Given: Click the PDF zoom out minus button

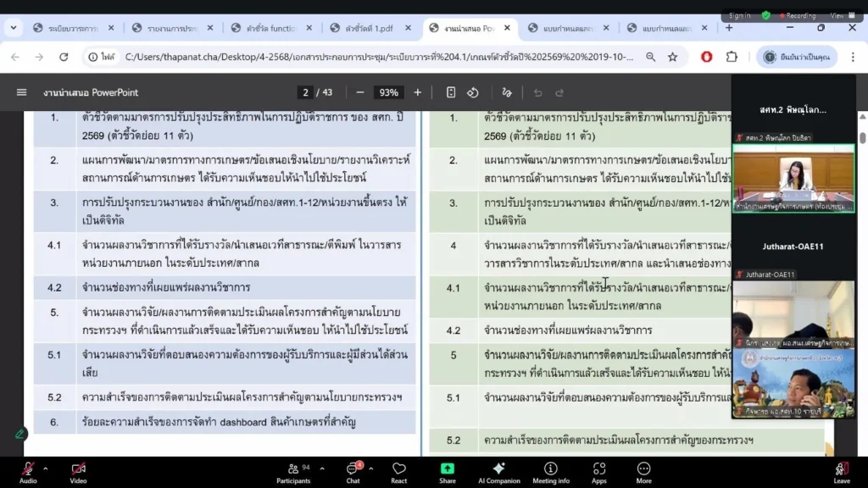Looking at the screenshot, I should [x=360, y=92].
